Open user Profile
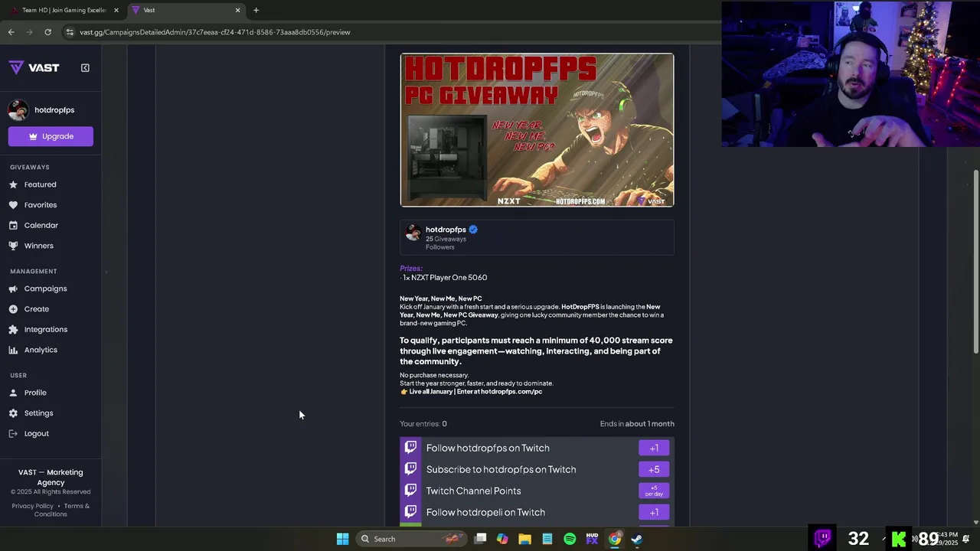 click(x=35, y=393)
